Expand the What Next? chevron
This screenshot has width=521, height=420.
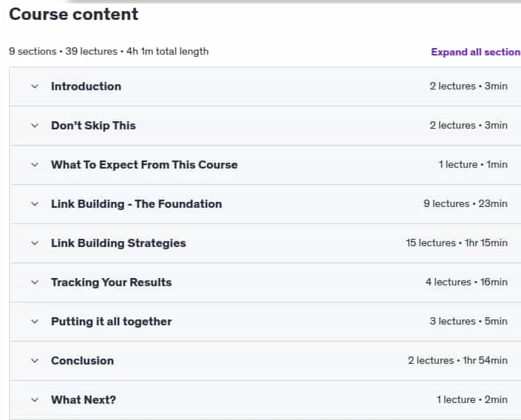coord(35,400)
